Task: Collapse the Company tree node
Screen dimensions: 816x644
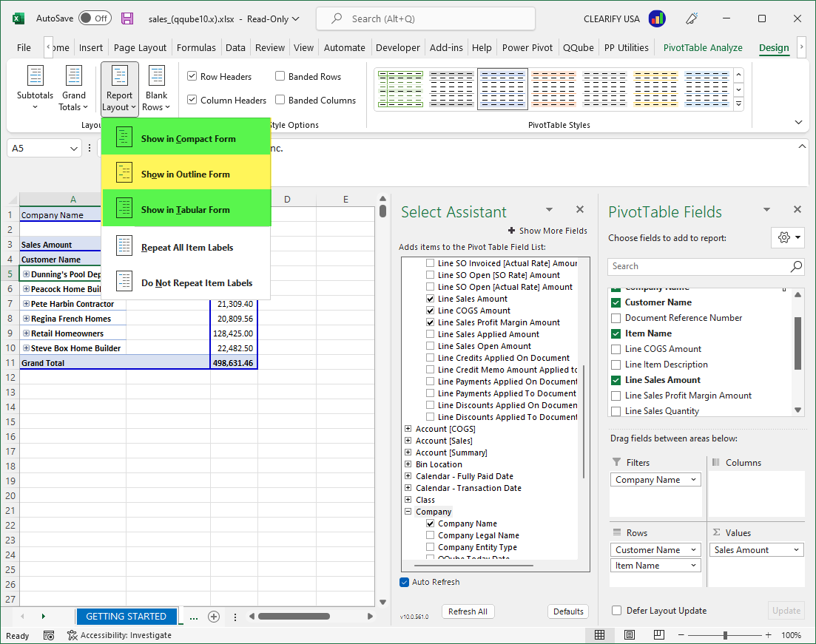Action: coord(408,512)
